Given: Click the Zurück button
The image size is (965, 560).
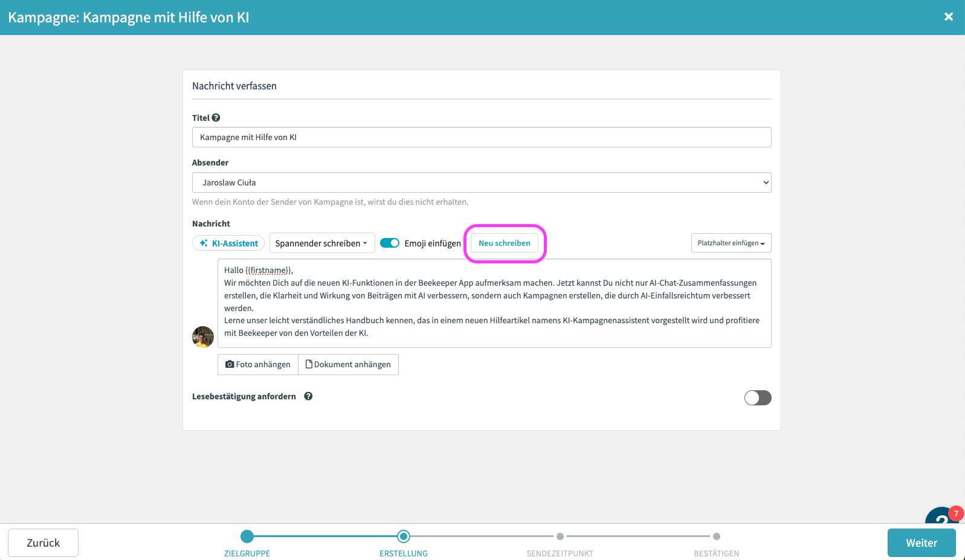Looking at the screenshot, I should [x=43, y=542].
